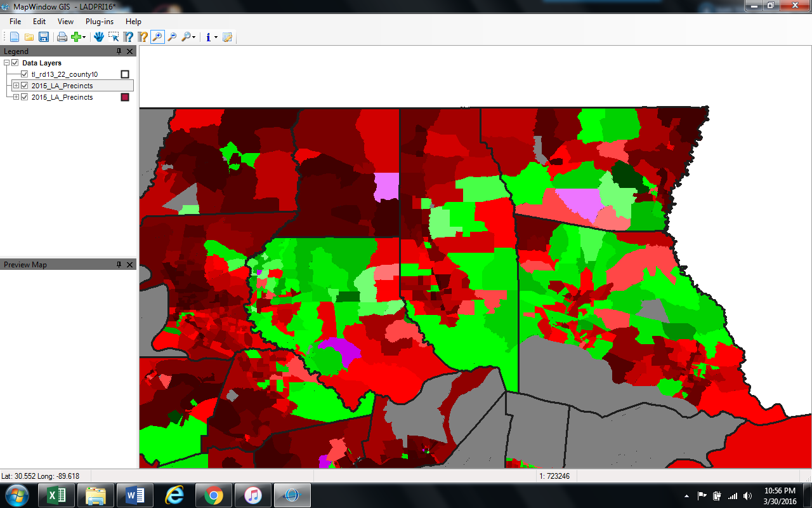The height and width of the screenshot is (508, 812).
Task: Launch Internet Explorer from the taskbar
Action: pos(174,495)
